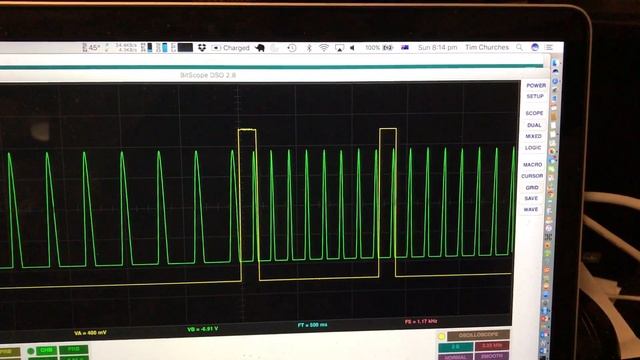Click the Siri icon in menu bar
640x360 pixels.
(535, 47)
